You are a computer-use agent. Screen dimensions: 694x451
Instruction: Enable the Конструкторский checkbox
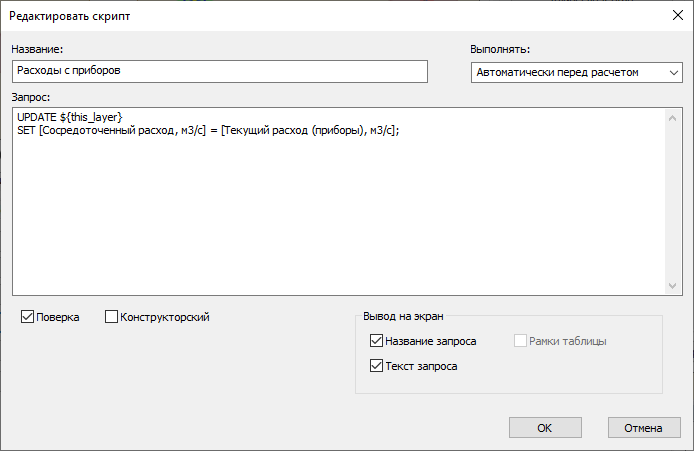coord(111,317)
